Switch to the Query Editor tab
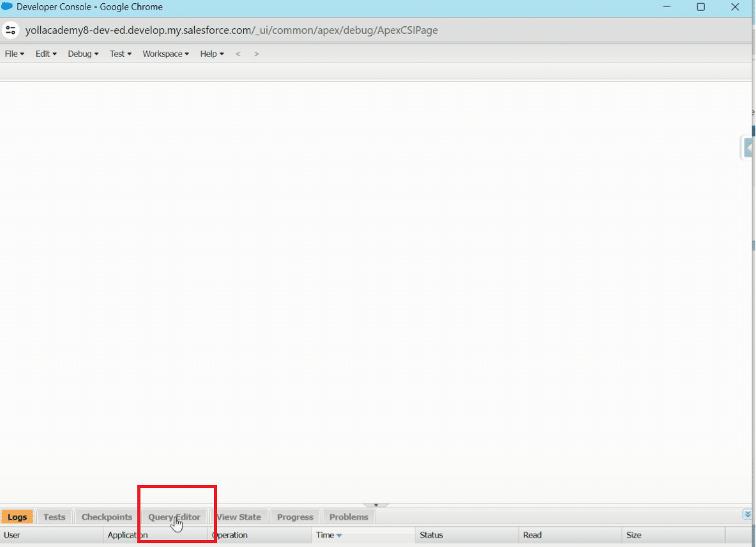The width and height of the screenshot is (756, 547). click(x=174, y=517)
